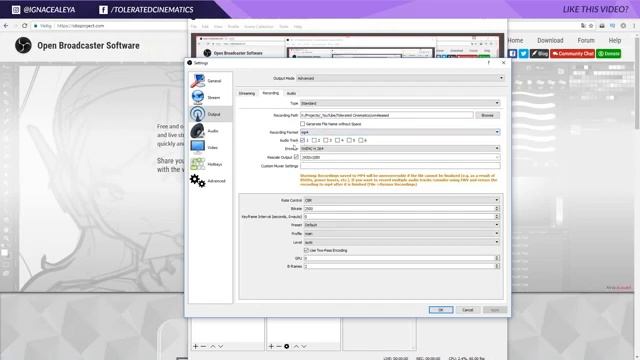Open the Community Chat button
The width and height of the screenshot is (640, 360).
pyautogui.click(x=572, y=53)
